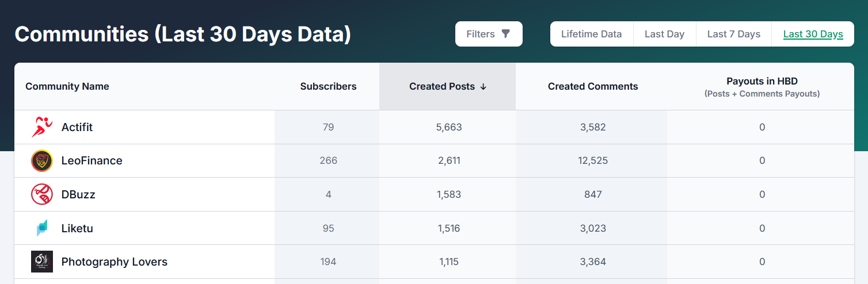The height and width of the screenshot is (284, 868).
Task: Click Actifit subscribers value 79
Action: pyautogui.click(x=329, y=127)
